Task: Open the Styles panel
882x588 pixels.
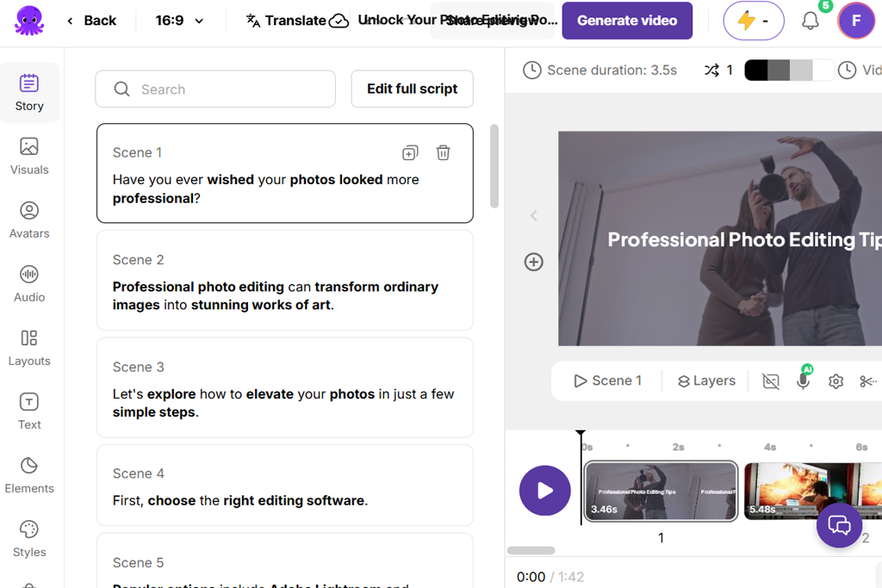Action: pyautogui.click(x=29, y=539)
